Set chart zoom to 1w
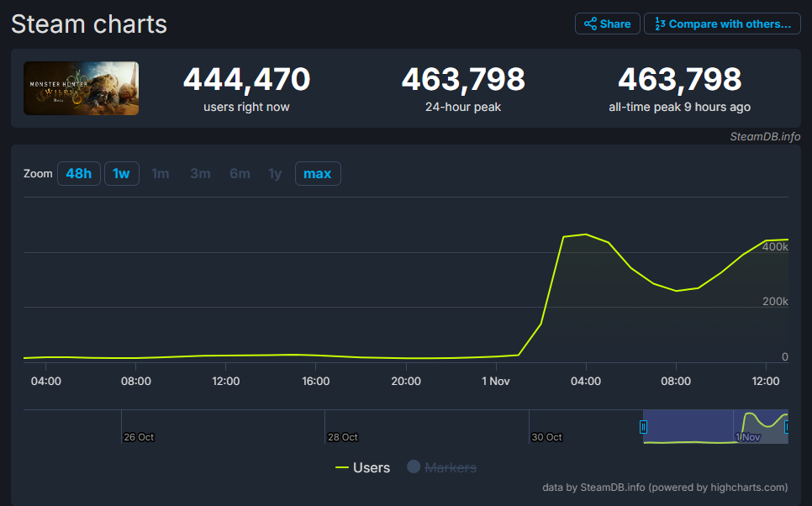Screen dimensions: 812x506 [122, 173]
